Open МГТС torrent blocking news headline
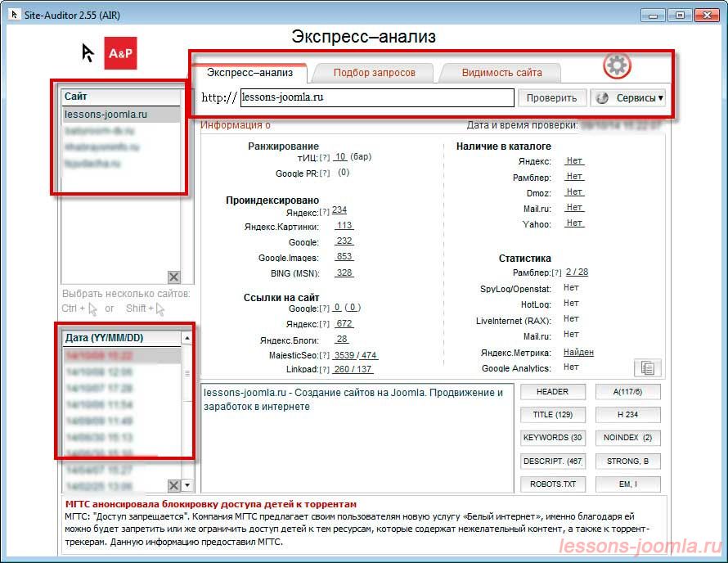 211,504
